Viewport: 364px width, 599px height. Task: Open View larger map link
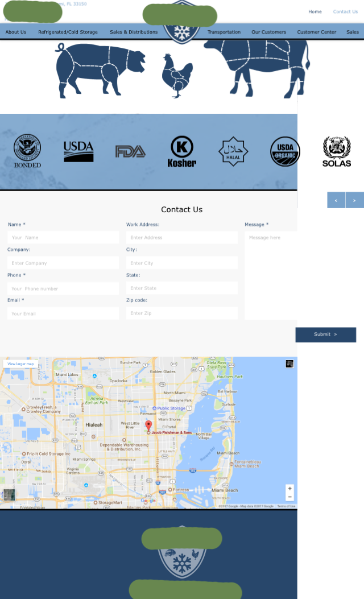[x=20, y=364]
